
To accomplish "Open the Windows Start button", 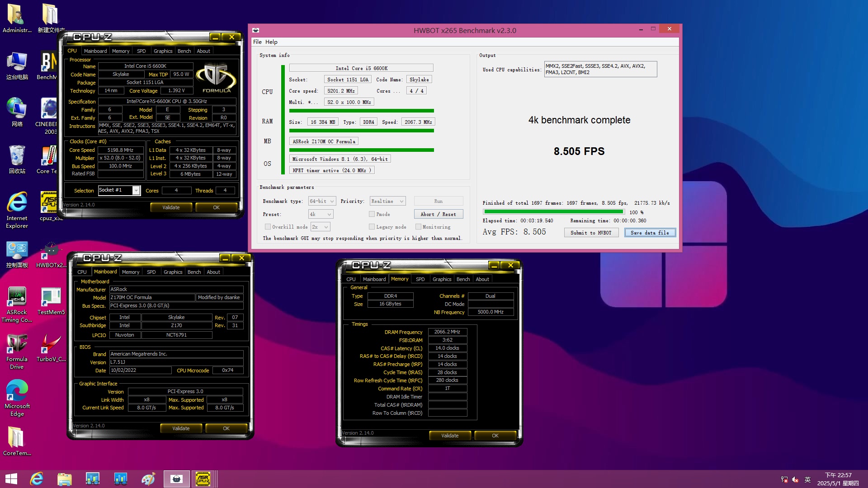I will point(11,479).
